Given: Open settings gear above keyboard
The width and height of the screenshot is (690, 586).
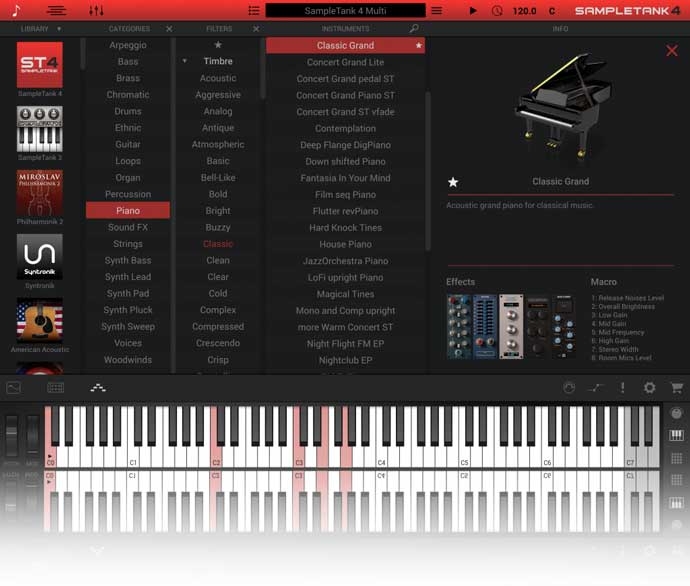Looking at the screenshot, I should tap(649, 388).
